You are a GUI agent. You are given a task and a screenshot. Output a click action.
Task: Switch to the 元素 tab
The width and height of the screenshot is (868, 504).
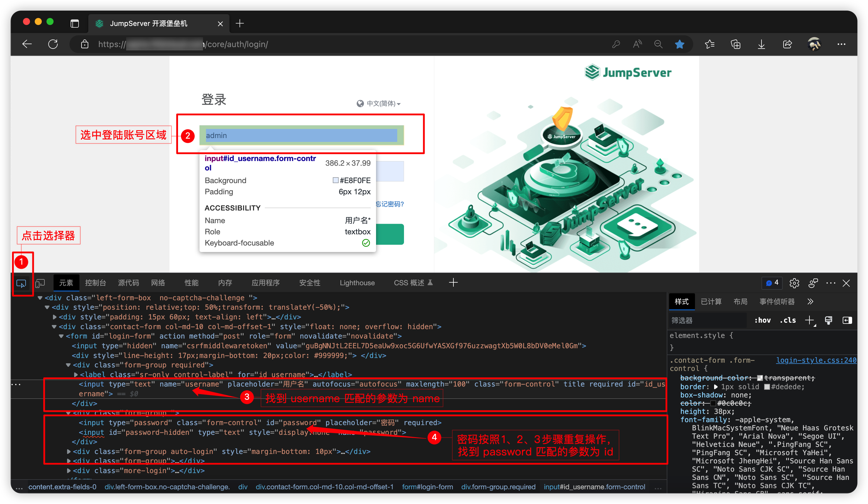(x=66, y=283)
